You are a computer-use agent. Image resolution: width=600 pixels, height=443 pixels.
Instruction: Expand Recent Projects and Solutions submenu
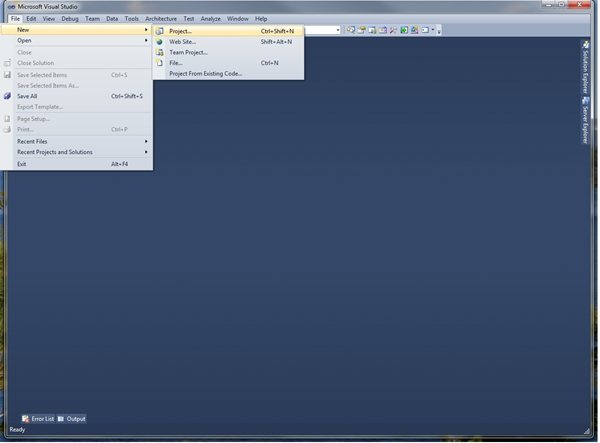[77, 152]
